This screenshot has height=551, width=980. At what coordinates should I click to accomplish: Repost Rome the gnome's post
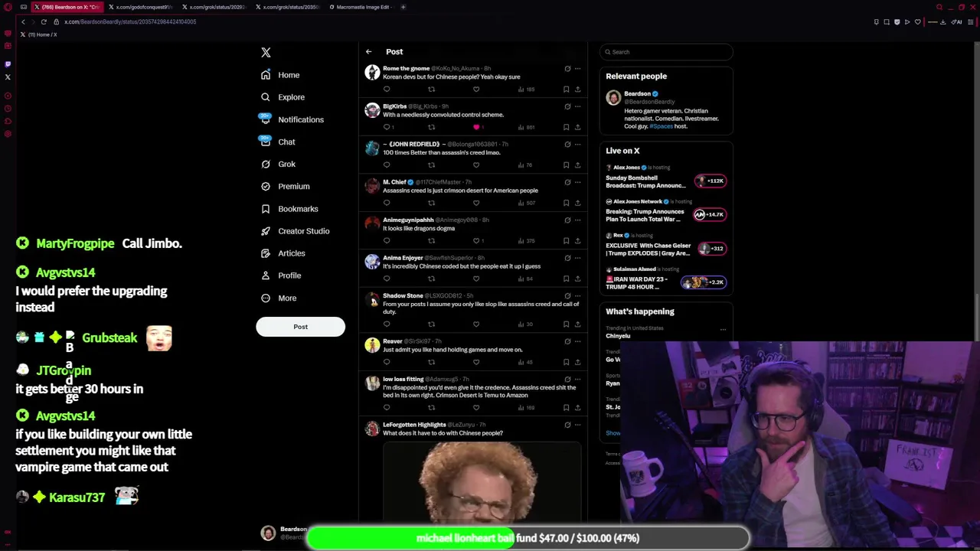point(431,90)
